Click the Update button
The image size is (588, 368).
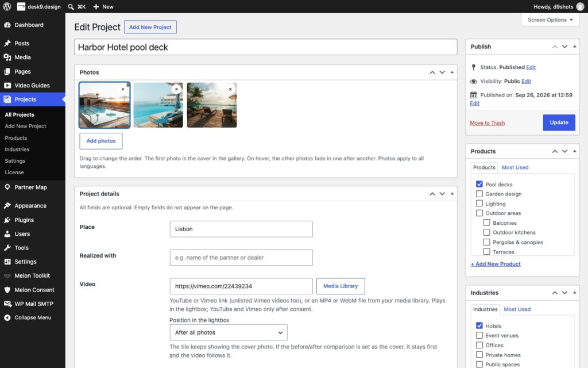point(559,122)
